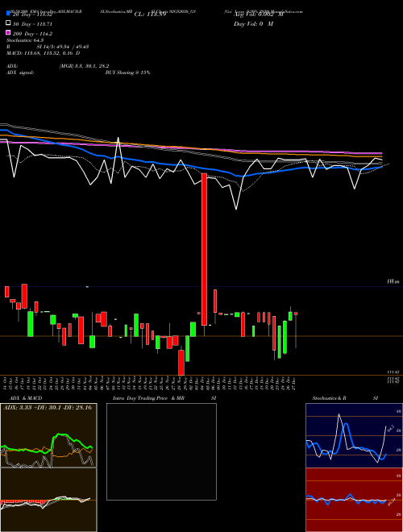Image resolution: width=403 pixels, height=532 pixels.
Task: Select the '200 Day = 114.2' label
Action: click(x=32, y=34)
